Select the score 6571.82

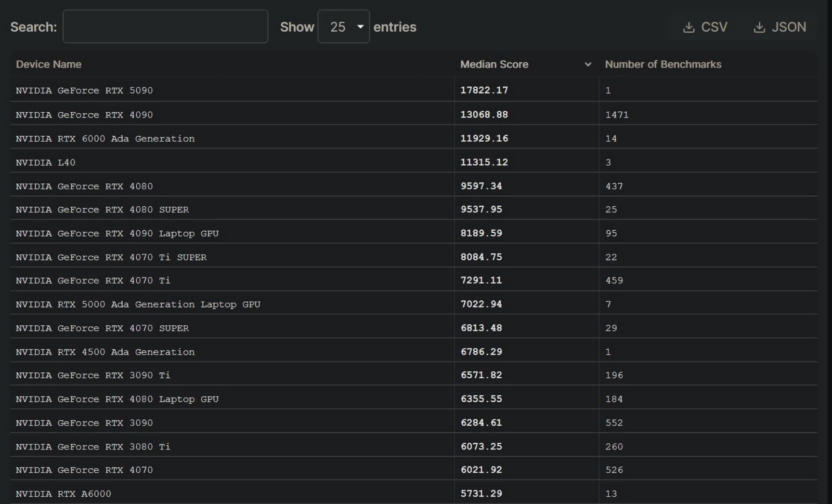point(482,375)
